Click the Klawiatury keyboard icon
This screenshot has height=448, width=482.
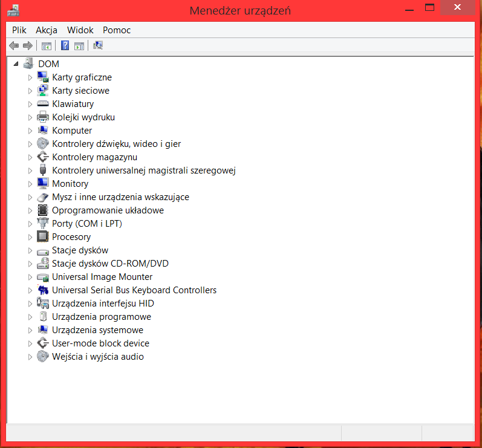(43, 104)
